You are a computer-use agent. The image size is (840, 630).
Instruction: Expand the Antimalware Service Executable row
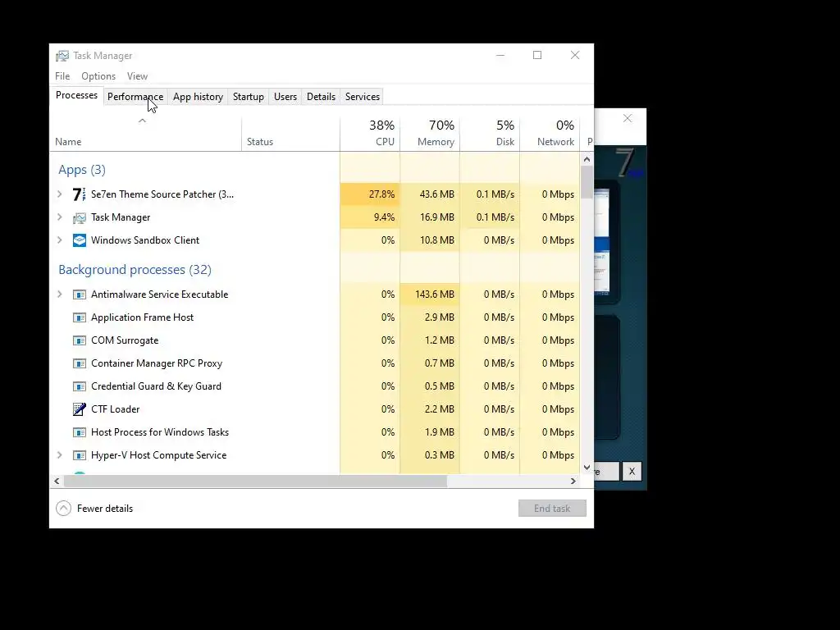[59, 294]
